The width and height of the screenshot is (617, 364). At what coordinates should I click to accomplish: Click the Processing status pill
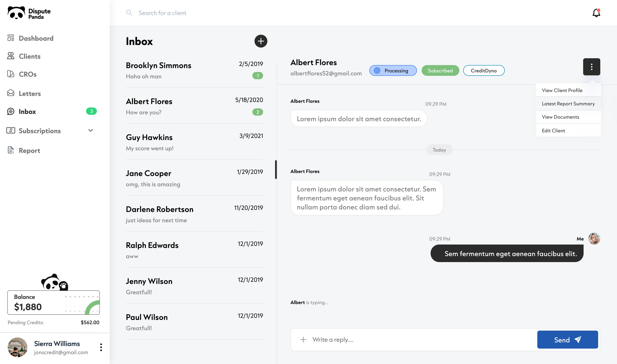(x=393, y=70)
